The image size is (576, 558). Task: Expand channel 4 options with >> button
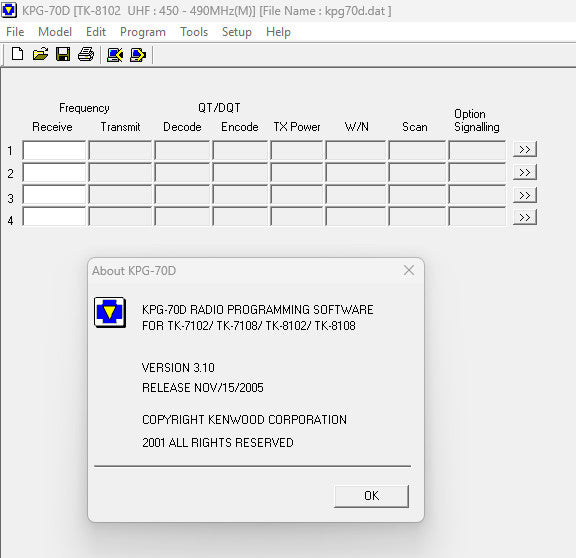click(x=525, y=217)
